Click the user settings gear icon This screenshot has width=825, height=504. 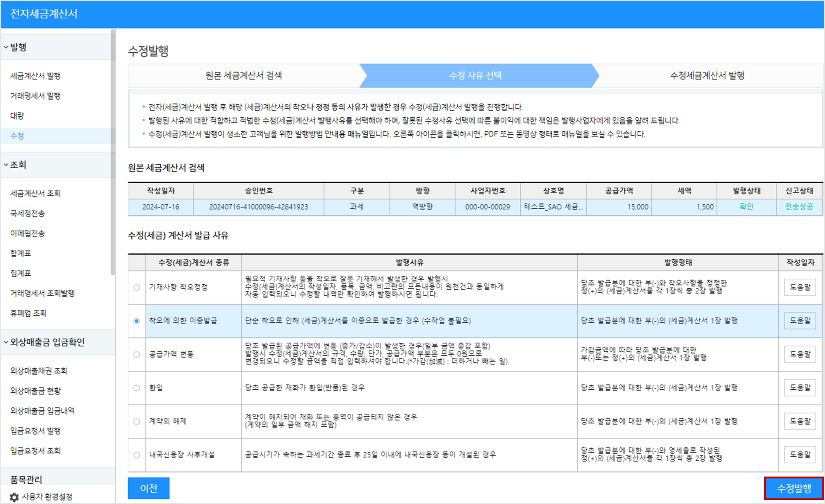click(14, 497)
